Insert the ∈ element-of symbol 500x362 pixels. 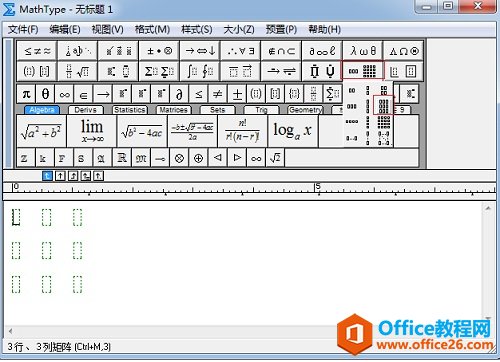pyautogui.click(x=84, y=94)
